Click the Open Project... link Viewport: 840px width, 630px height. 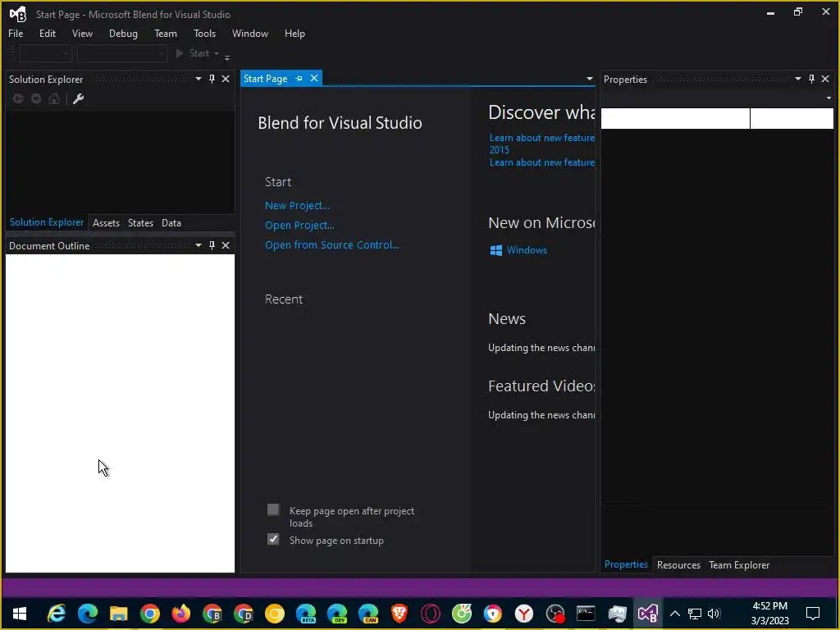[299, 226]
